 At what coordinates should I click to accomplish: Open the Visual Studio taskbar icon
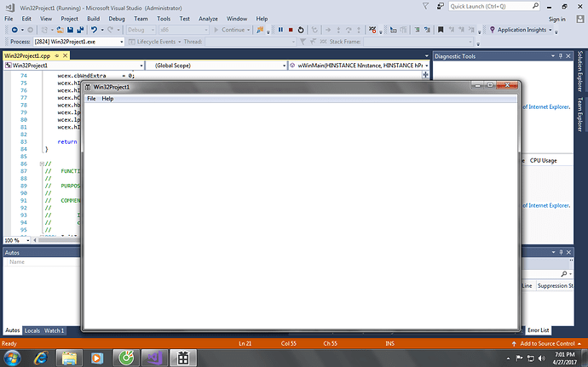coord(155,356)
